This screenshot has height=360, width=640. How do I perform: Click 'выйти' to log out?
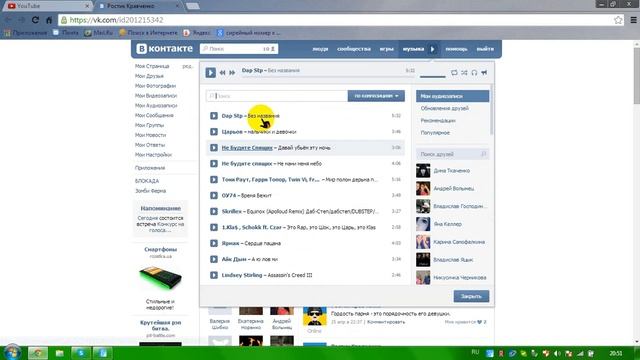pyautogui.click(x=485, y=49)
